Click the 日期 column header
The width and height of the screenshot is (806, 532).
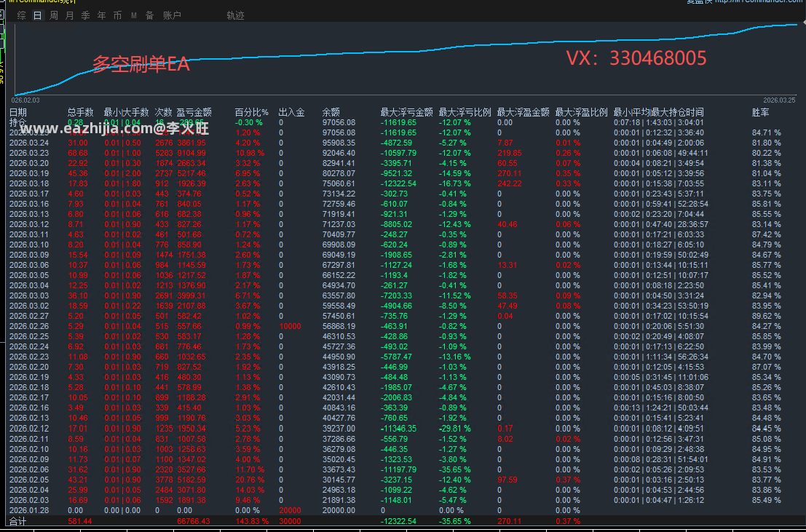[18, 112]
